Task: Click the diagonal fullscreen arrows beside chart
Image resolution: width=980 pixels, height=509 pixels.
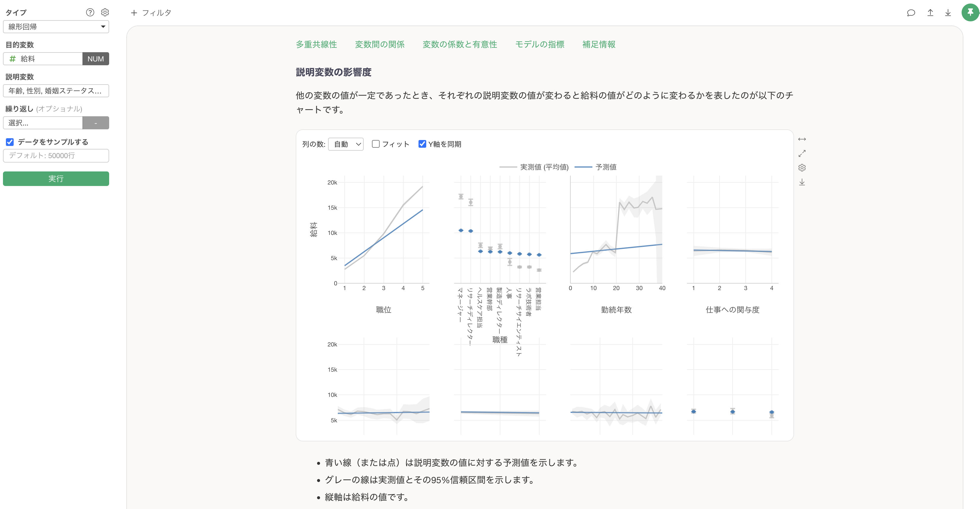Action: tap(802, 153)
